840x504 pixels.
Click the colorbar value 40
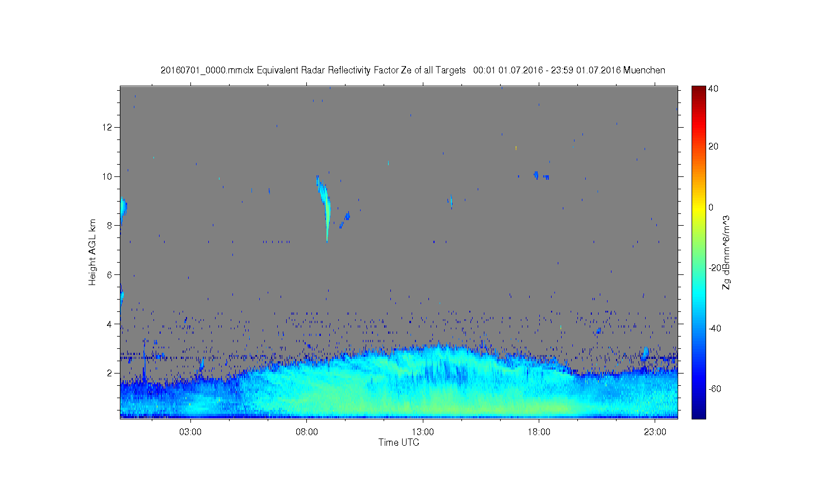coord(713,89)
